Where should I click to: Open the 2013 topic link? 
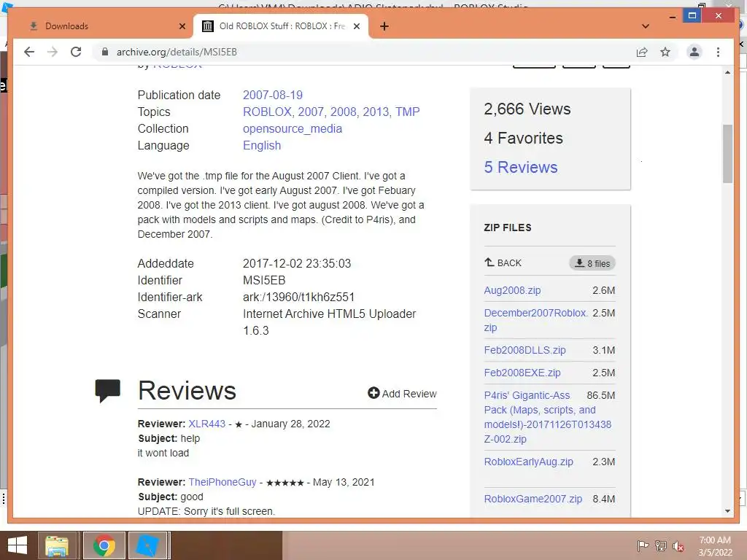376,112
